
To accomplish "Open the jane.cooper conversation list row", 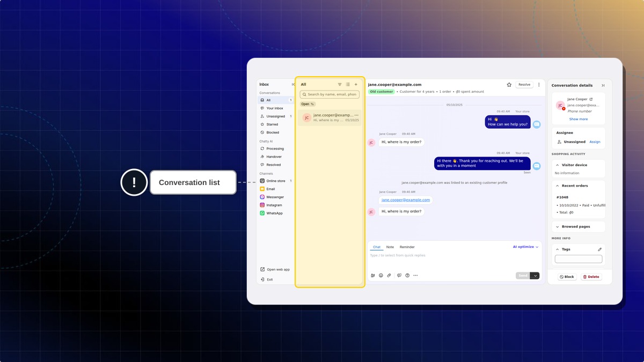I will pos(330,117).
